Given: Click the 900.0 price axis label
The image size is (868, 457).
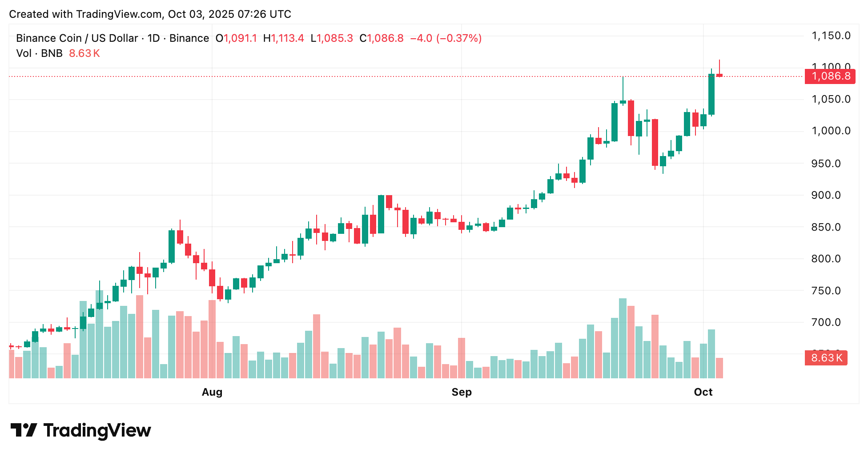Looking at the screenshot, I should point(826,195).
